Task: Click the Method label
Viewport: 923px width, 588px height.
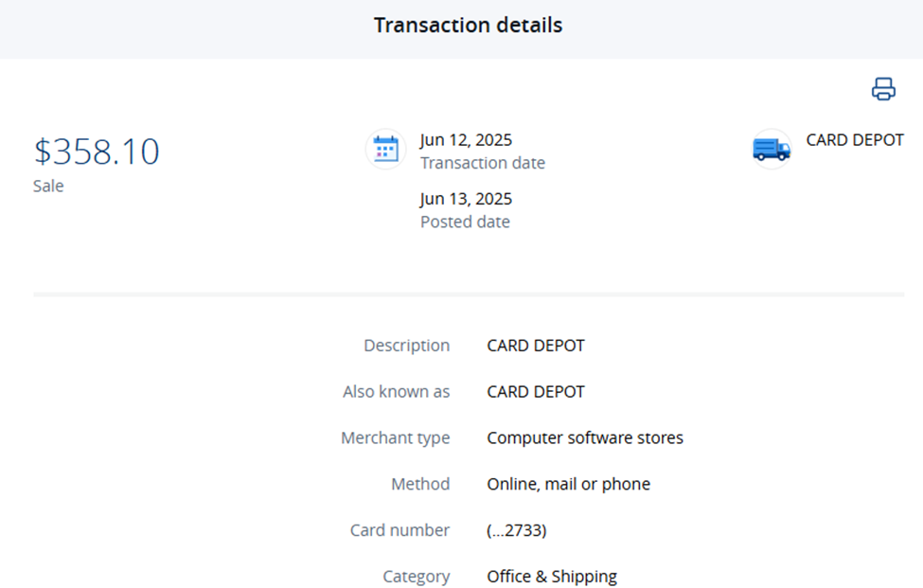Action: pyautogui.click(x=420, y=484)
